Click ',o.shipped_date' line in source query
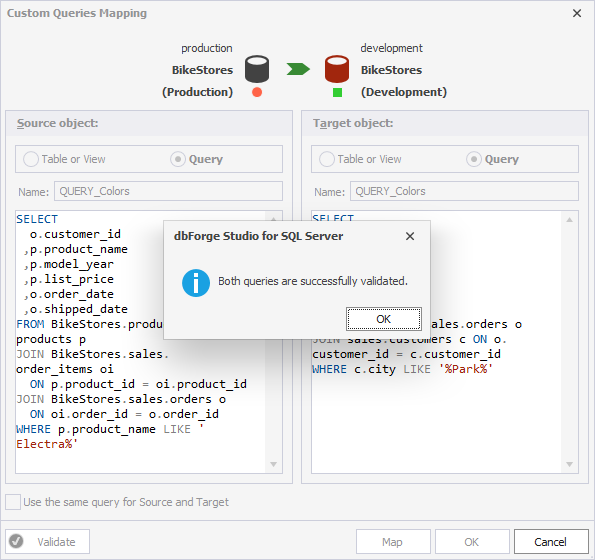 coord(75,309)
